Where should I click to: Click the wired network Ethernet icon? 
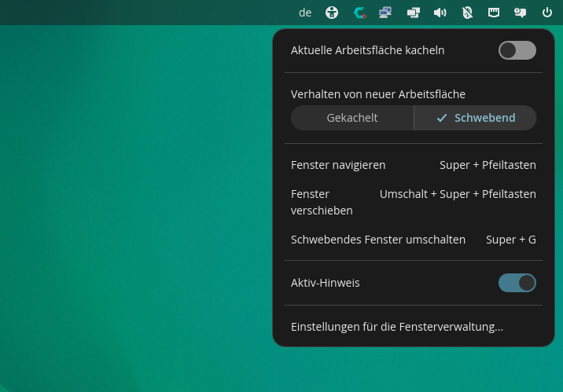pos(494,13)
